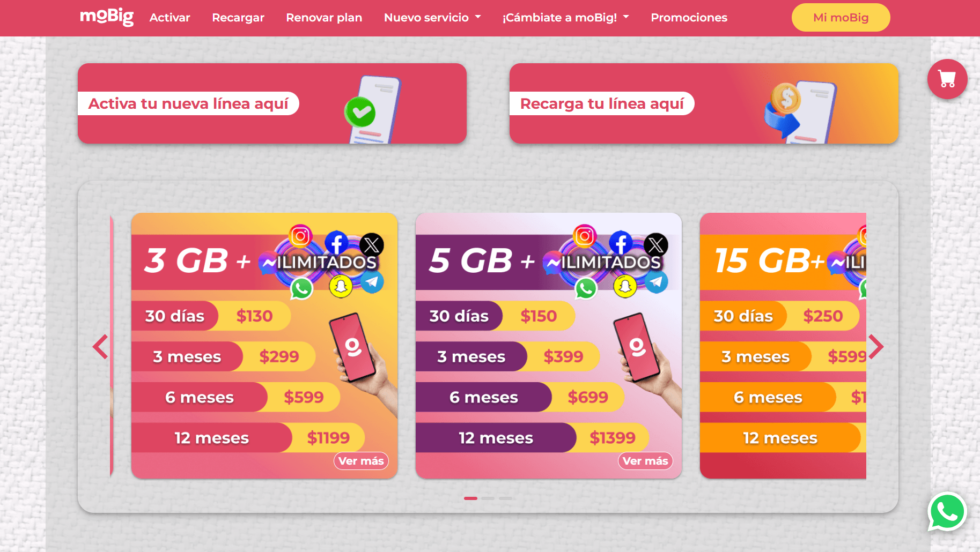
Task: Select second carousel pagination indicator
Action: [x=488, y=498]
